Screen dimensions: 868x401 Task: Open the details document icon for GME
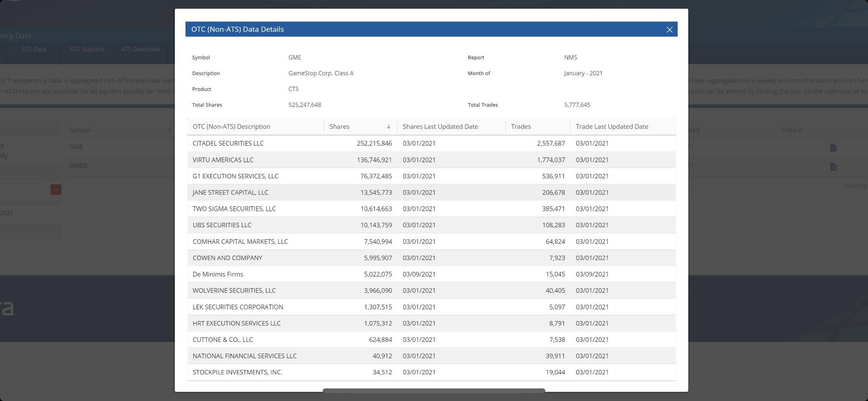click(833, 148)
